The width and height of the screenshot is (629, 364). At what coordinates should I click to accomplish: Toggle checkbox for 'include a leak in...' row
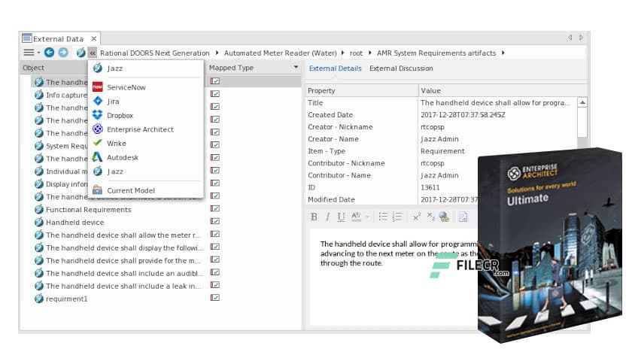215,284
